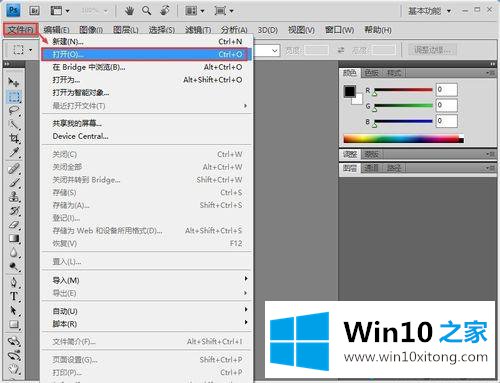Switch to the 路径 paths tab

394,168
